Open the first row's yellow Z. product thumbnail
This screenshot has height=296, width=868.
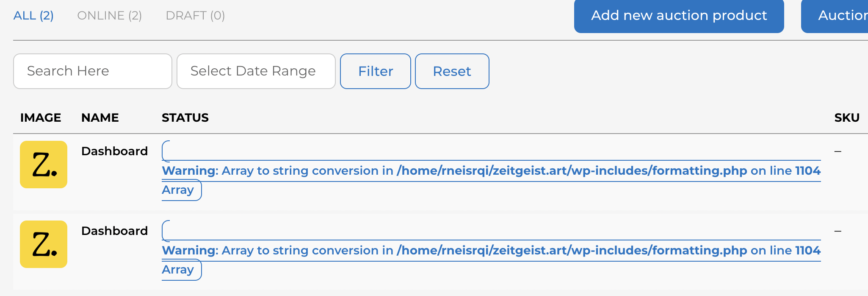44,165
